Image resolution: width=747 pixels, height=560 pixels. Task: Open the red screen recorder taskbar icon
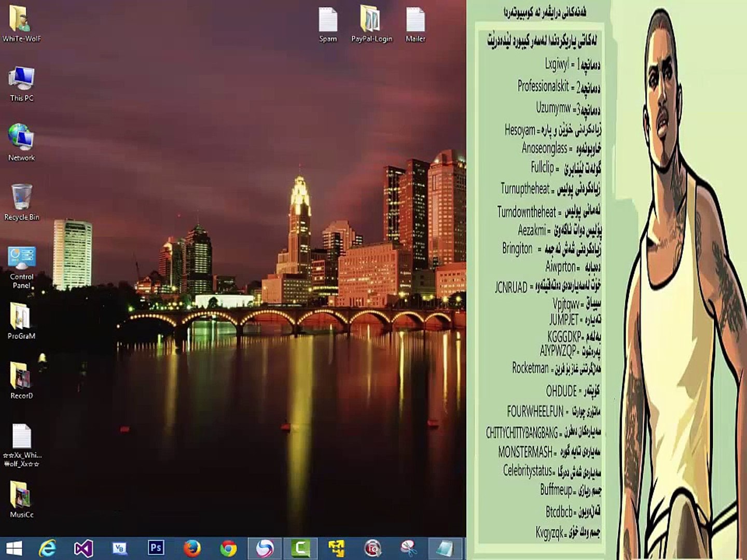click(x=373, y=548)
